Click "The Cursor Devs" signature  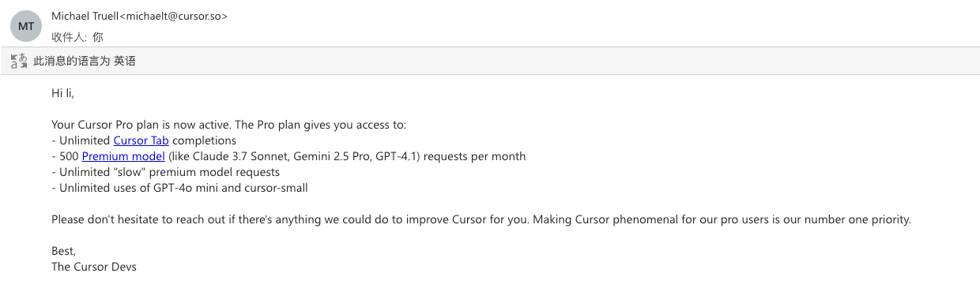click(x=94, y=267)
